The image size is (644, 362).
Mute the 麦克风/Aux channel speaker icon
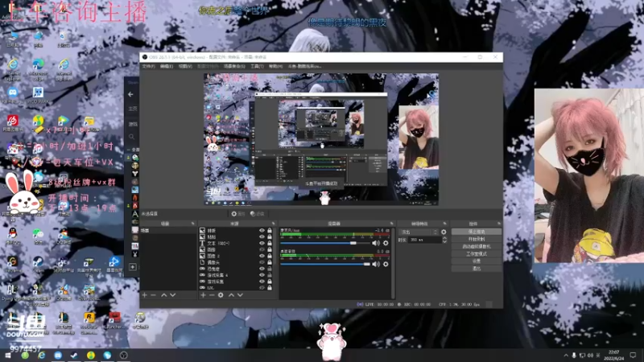(376, 243)
